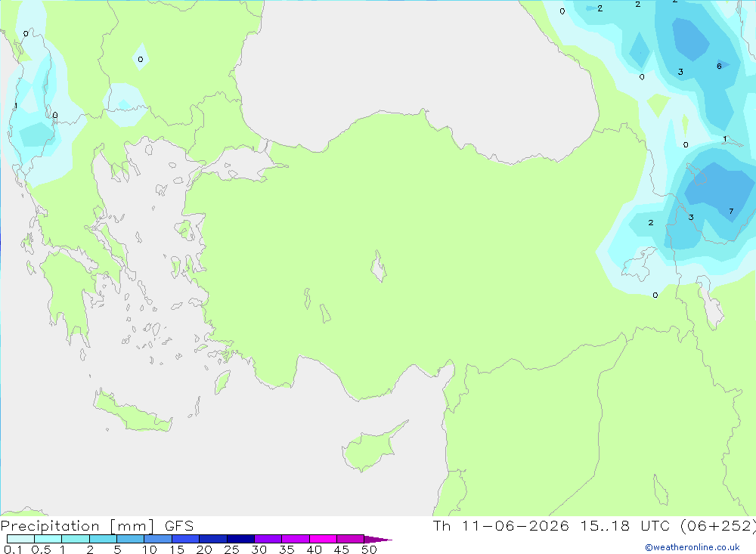Image resolution: width=756 pixels, height=554 pixels.
Task: Click the 5-10 mm legend color swatch
Action: [x=130, y=539]
